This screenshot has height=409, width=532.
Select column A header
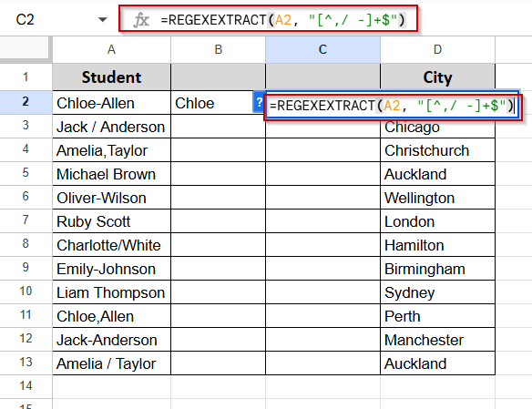[111, 49]
